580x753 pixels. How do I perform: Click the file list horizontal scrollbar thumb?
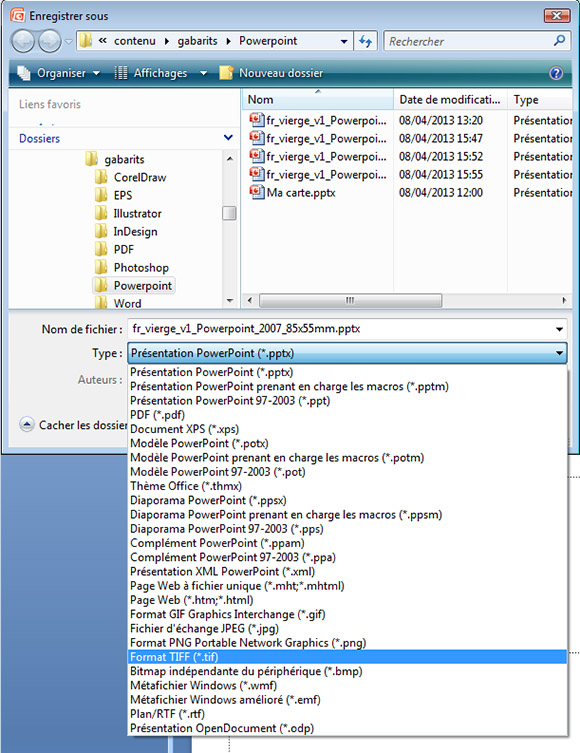pyautogui.click(x=350, y=301)
